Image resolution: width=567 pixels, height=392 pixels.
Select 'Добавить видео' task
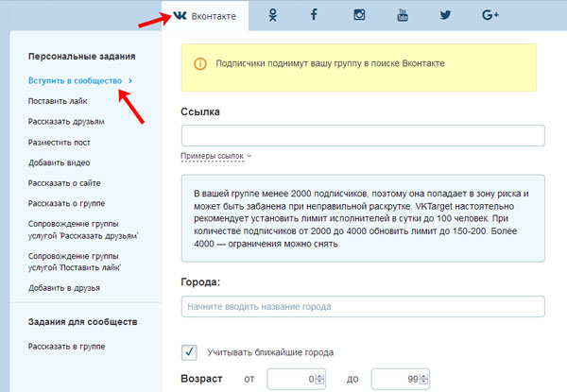click(x=59, y=162)
